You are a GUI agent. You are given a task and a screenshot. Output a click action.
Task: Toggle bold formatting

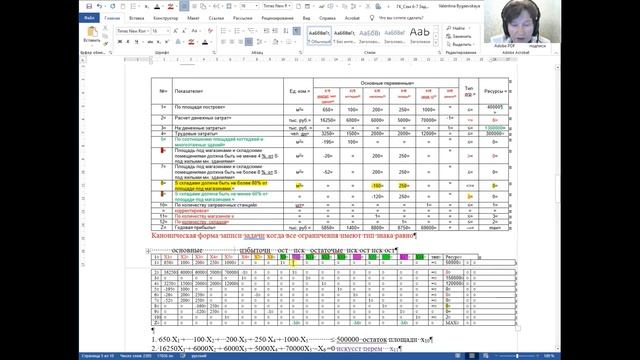coord(120,42)
